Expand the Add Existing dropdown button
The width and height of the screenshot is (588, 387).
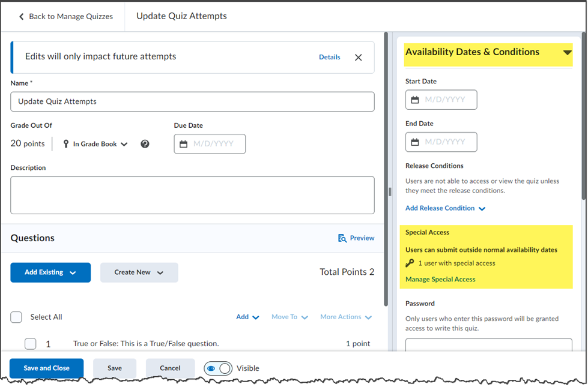click(50, 272)
